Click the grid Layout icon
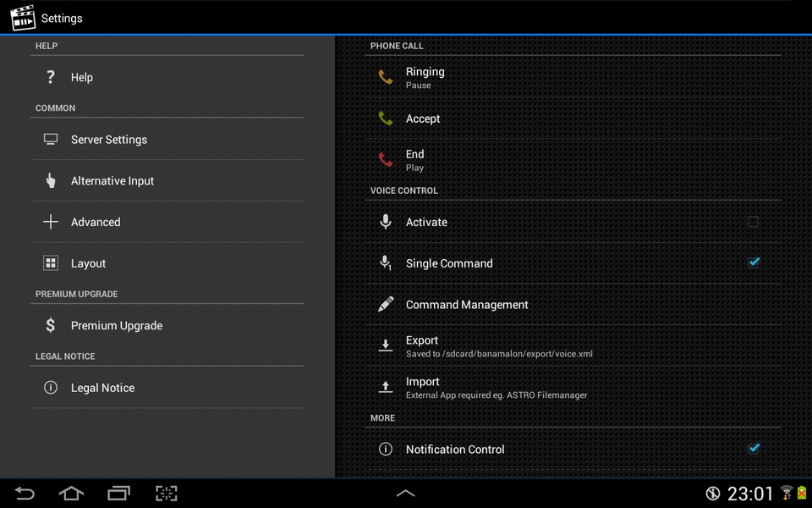The height and width of the screenshot is (508, 812). coord(50,263)
